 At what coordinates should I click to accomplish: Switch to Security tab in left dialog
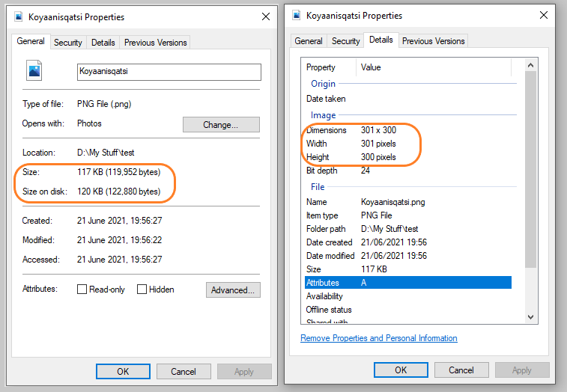coord(67,43)
